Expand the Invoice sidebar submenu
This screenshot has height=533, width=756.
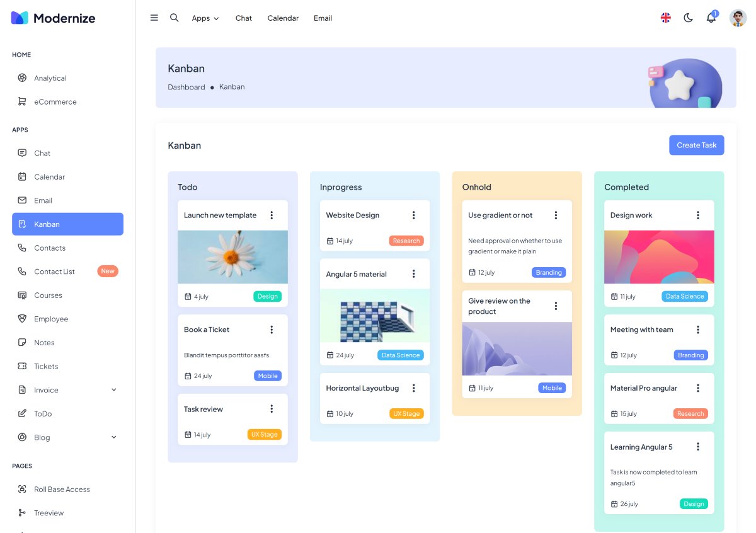click(x=114, y=390)
